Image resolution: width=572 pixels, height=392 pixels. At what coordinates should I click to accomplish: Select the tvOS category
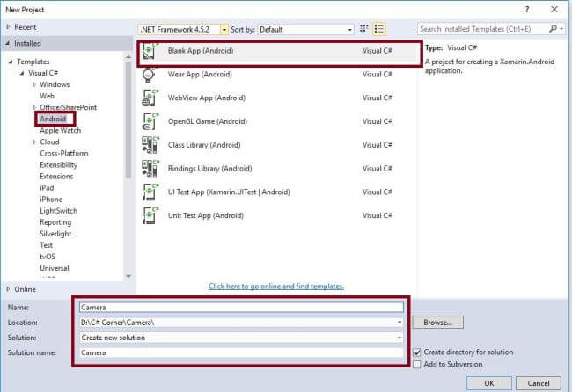click(x=48, y=257)
